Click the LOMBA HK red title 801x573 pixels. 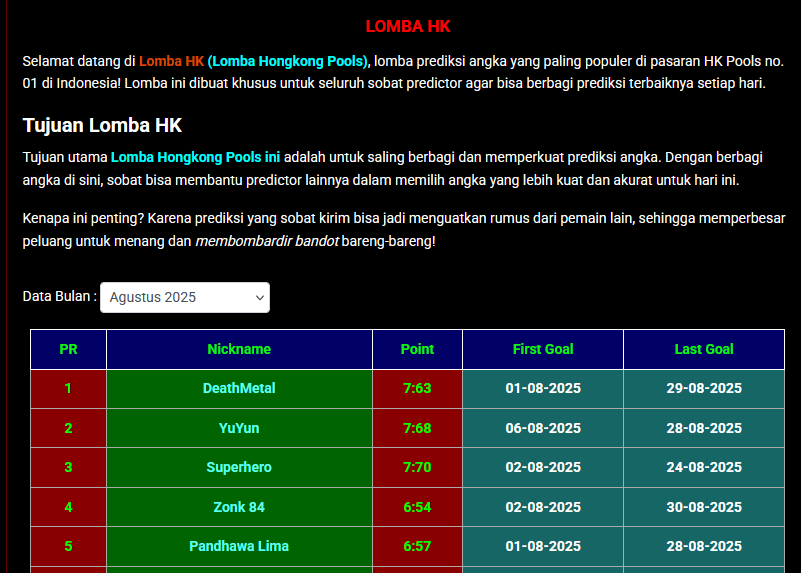click(x=408, y=27)
